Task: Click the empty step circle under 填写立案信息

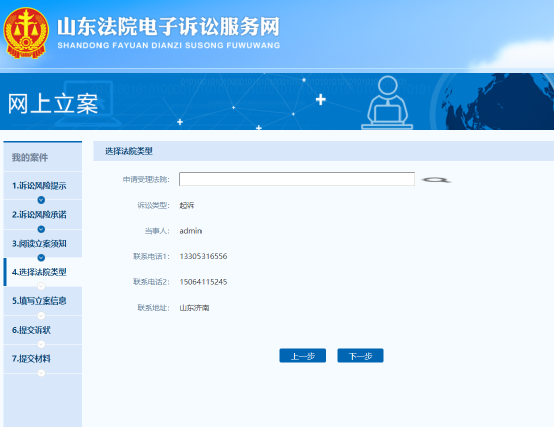Action: click(x=41, y=315)
